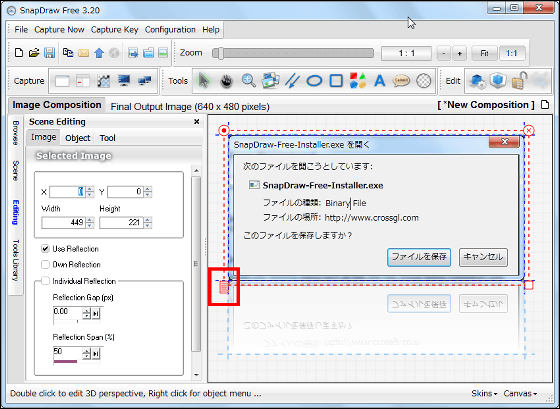Click the Reflection Gap spinner arrows
The width and height of the screenshot is (560, 409).
(x=86, y=314)
